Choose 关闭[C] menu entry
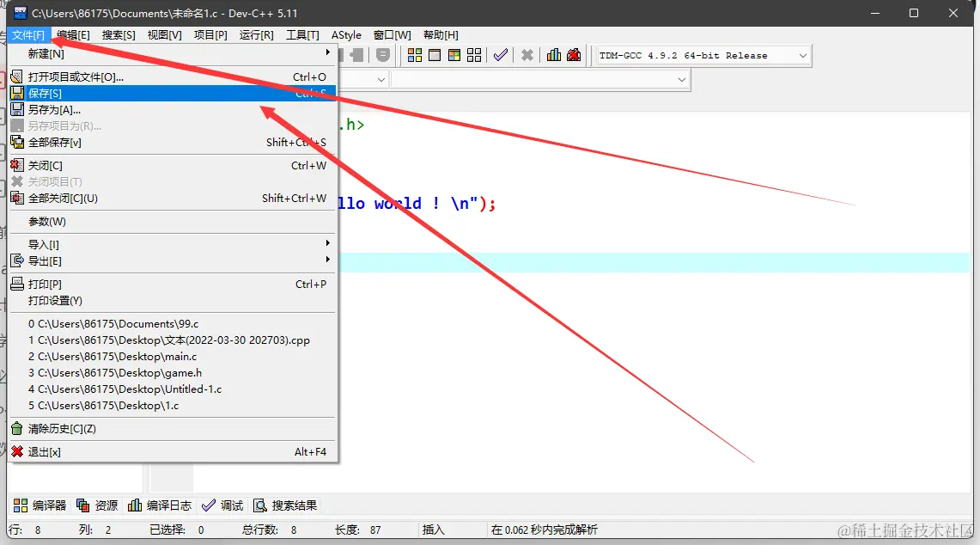 click(172, 165)
